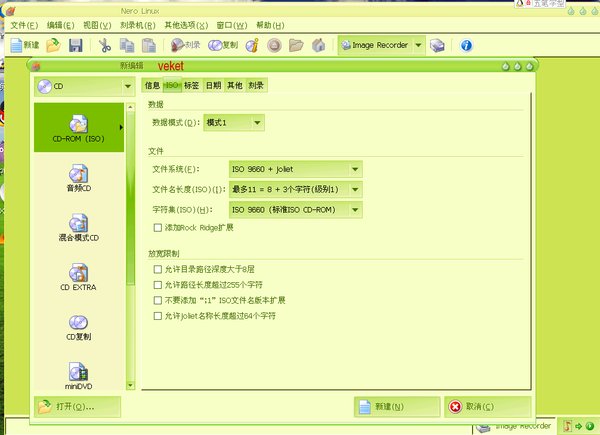This screenshot has height=435, width=600.
Task: Switch to the 标签 tab
Action: 192,85
